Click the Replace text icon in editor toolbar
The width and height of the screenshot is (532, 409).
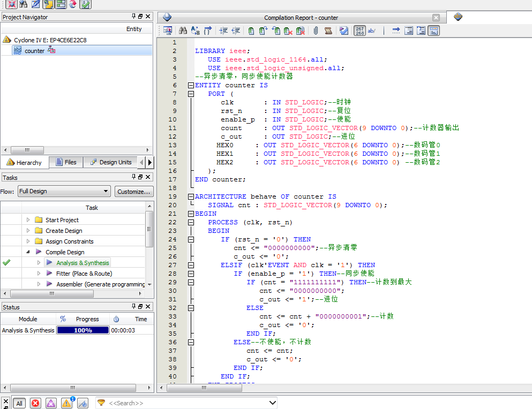196,31
